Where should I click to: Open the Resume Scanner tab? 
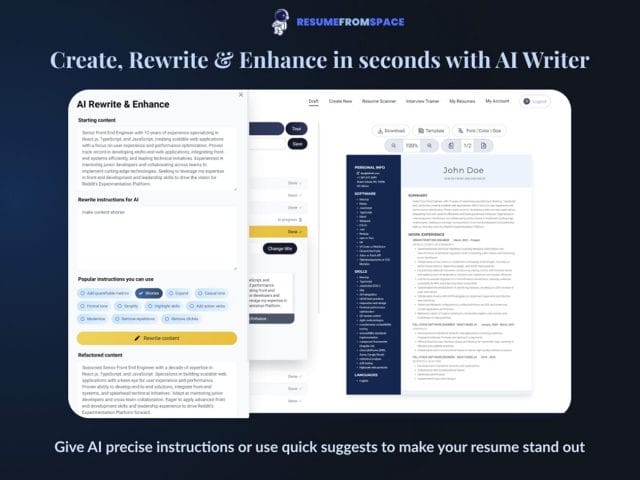coord(383,101)
